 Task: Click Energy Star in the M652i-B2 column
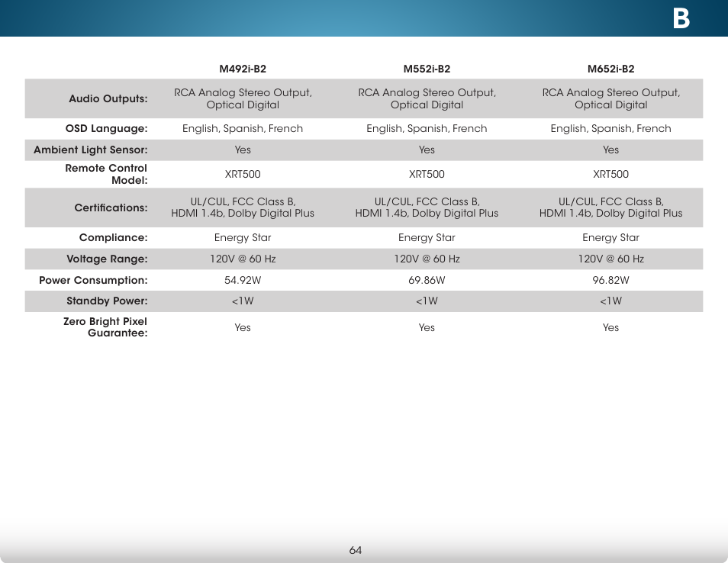click(610, 238)
